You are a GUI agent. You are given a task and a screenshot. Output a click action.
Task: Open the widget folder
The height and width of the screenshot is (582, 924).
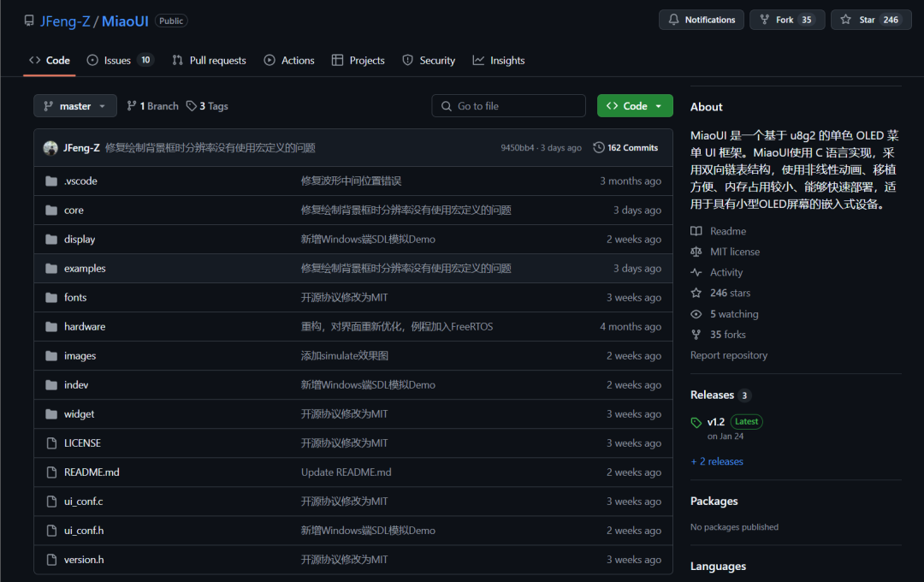click(79, 414)
